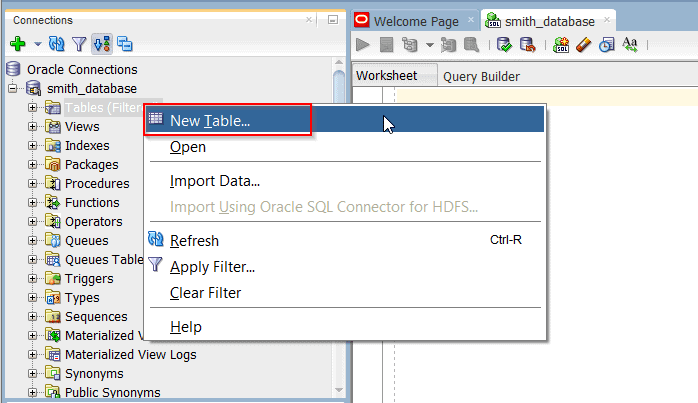Select the Views folder in tree
This screenshot has width=698, height=403.
82,126
